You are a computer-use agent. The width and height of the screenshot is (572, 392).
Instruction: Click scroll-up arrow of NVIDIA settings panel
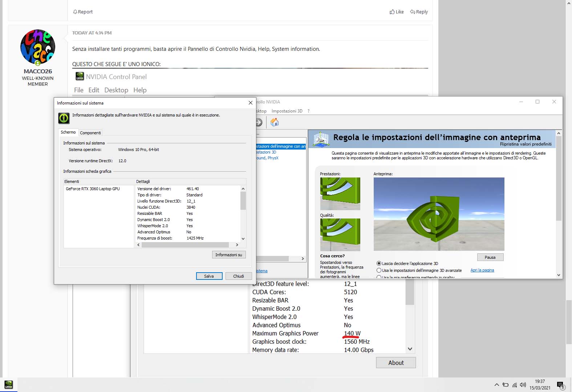(x=559, y=133)
